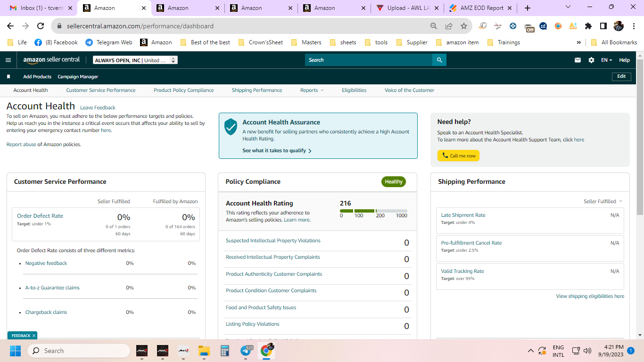Open the Food and Product Safety Issues link
The height and width of the screenshot is (362, 644).
261,307
